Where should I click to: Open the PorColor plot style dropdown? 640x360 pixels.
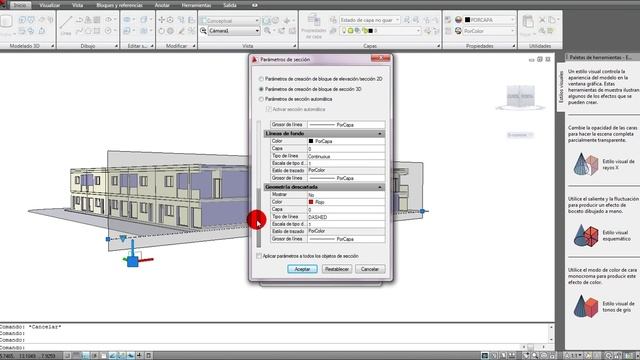pos(513,31)
